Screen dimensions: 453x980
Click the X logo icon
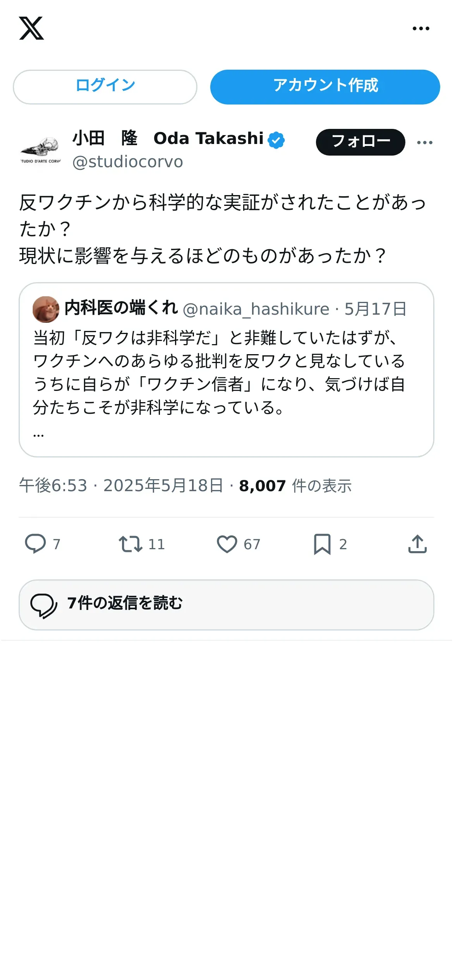(31, 28)
